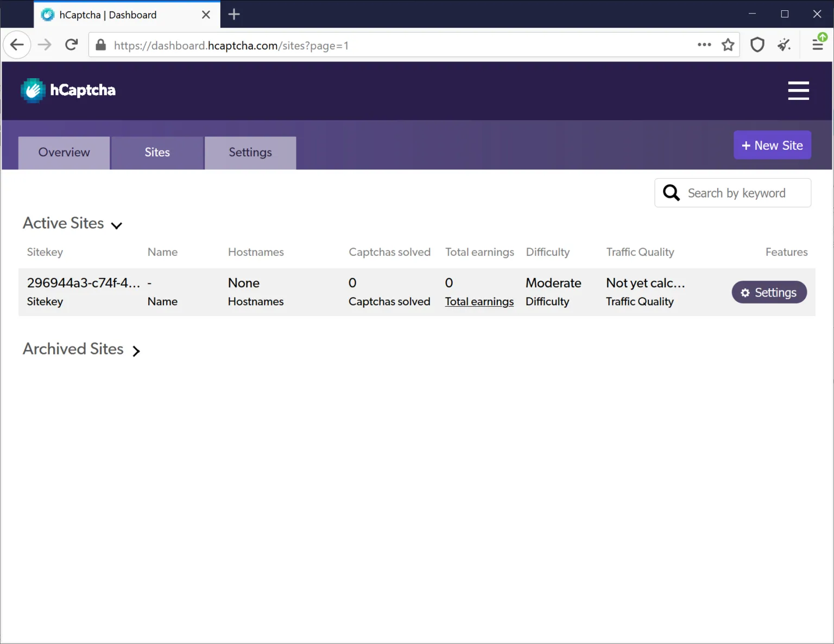The width and height of the screenshot is (834, 644).
Task: View site security via the padlock icon
Action: coord(100,45)
